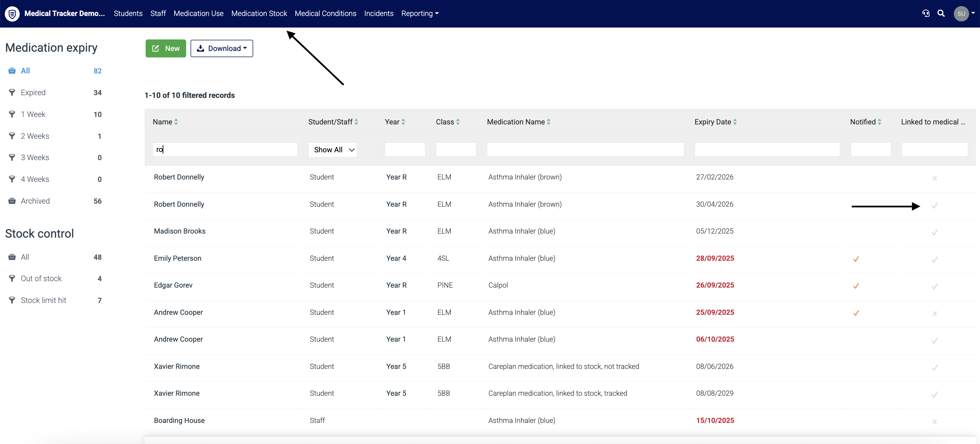
Task: Click Edgar Gorev's notified checkmark
Action: (x=856, y=286)
